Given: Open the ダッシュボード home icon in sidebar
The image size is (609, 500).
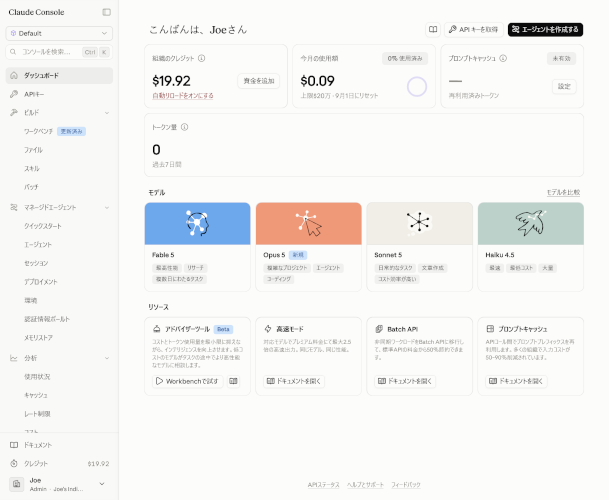Looking at the screenshot, I should 14,75.
